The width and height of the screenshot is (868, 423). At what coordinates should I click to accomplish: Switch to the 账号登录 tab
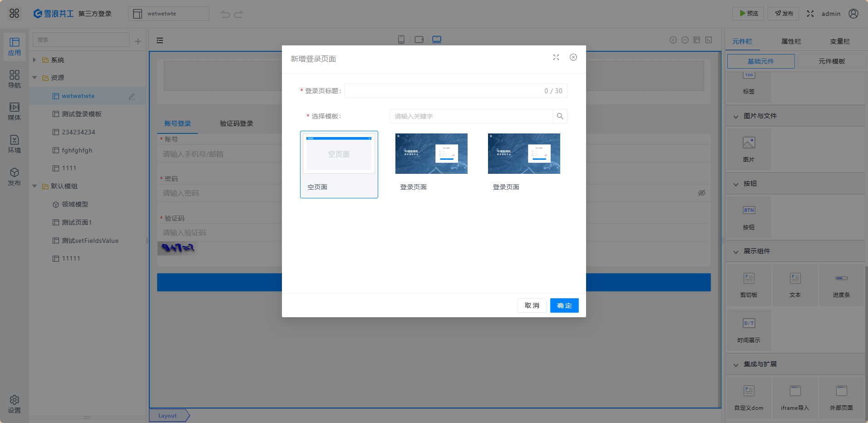click(178, 123)
